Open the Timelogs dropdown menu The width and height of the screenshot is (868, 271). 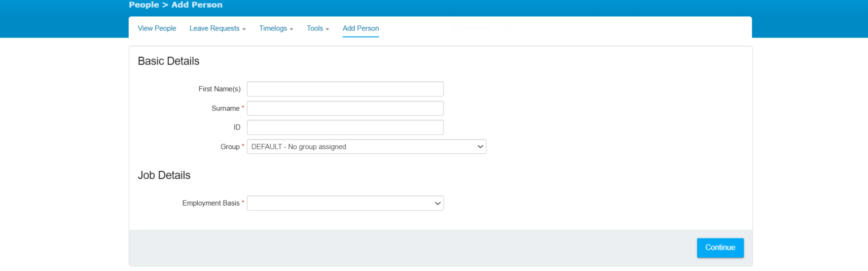[273, 28]
